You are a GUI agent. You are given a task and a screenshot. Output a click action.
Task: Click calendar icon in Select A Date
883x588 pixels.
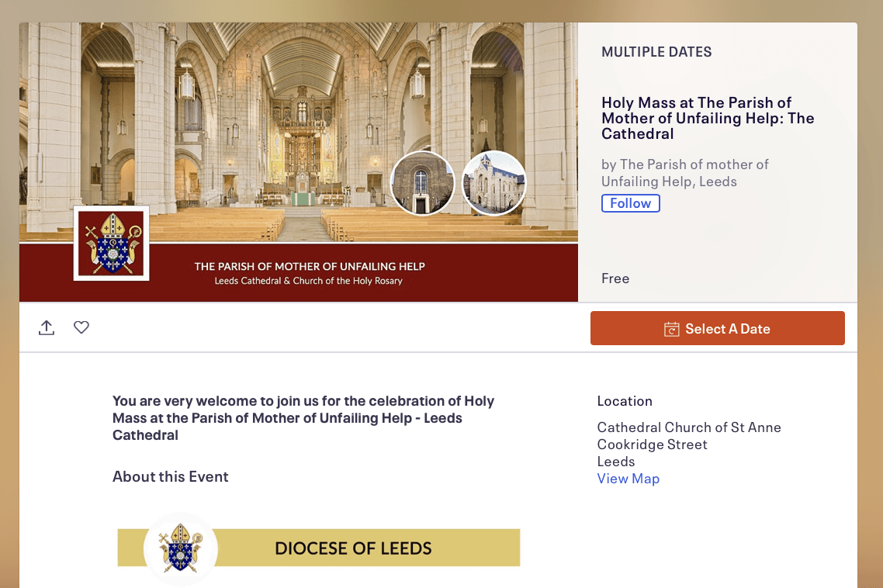tap(671, 329)
